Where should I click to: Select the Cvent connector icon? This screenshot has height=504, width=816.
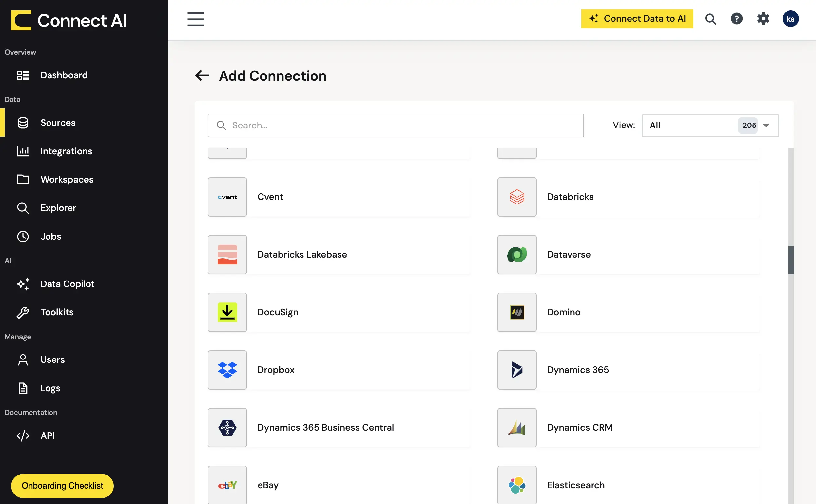pyautogui.click(x=227, y=197)
